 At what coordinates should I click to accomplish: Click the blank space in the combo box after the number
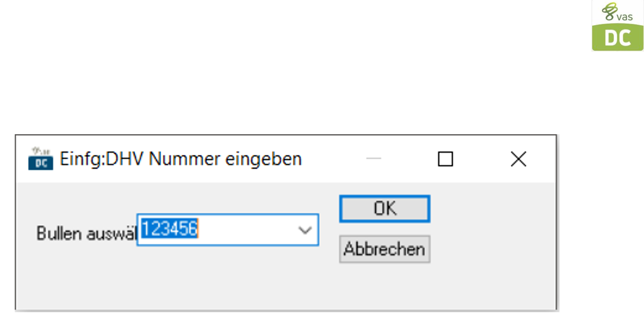coord(246,230)
